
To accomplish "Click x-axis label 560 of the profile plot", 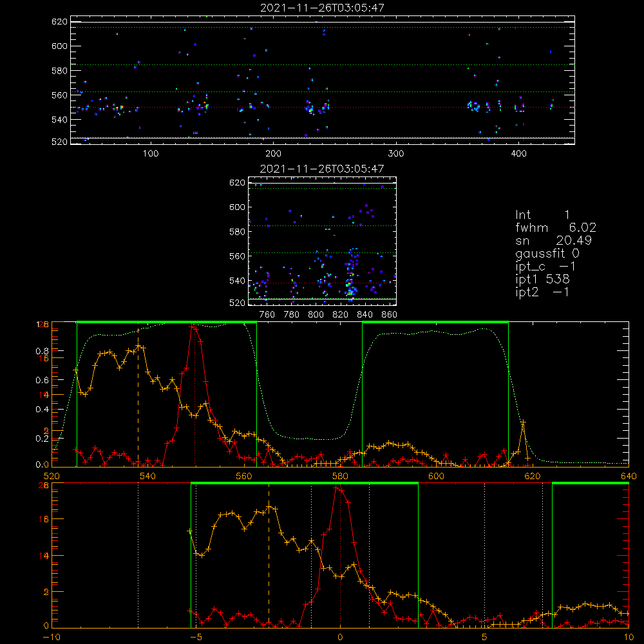I will tap(244, 476).
